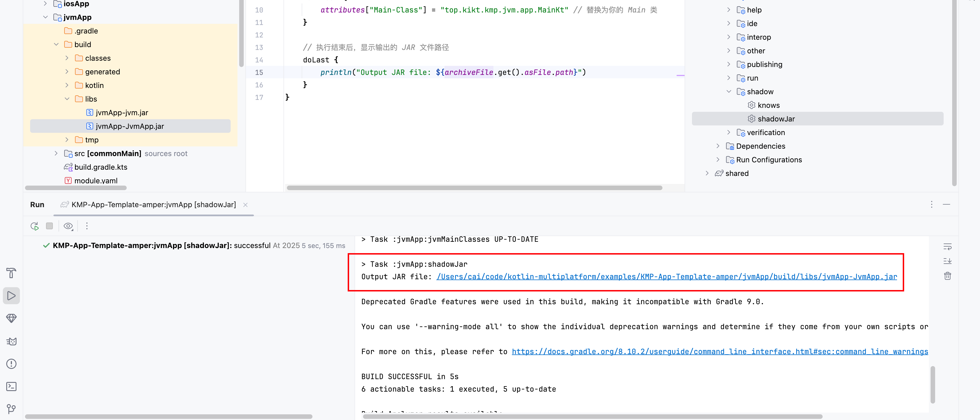Expand the kotlin folder
The width and height of the screenshot is (980, 420).
[x=67, y=85]
